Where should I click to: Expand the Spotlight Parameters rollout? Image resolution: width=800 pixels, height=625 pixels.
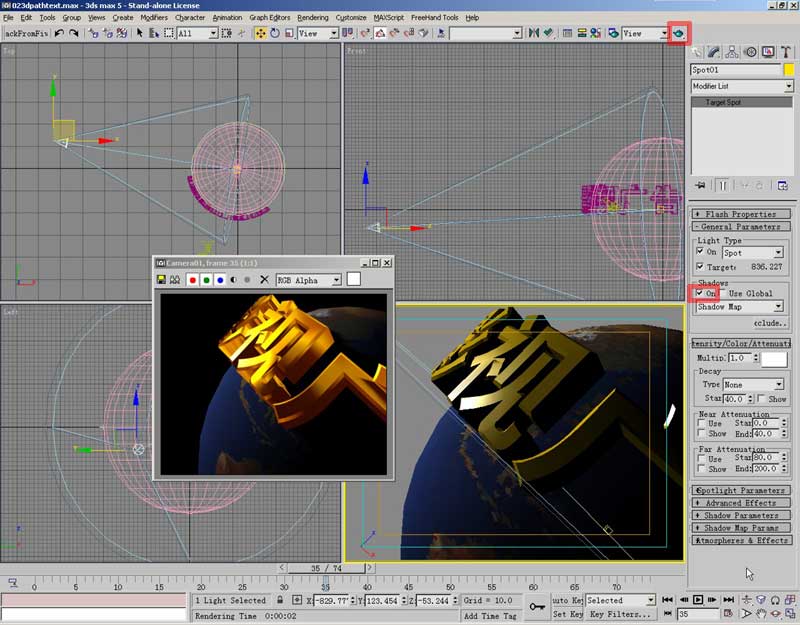[x=741, y=490]
